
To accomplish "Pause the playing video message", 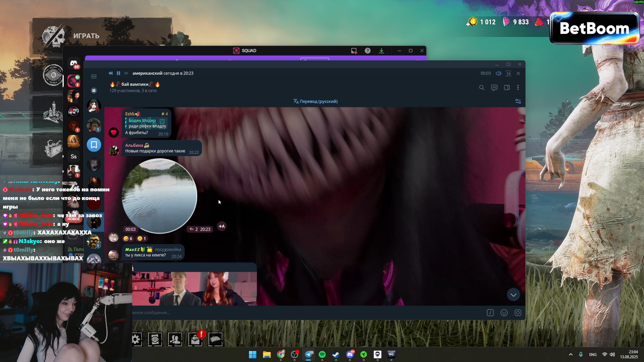I will (x=118, y=73).
